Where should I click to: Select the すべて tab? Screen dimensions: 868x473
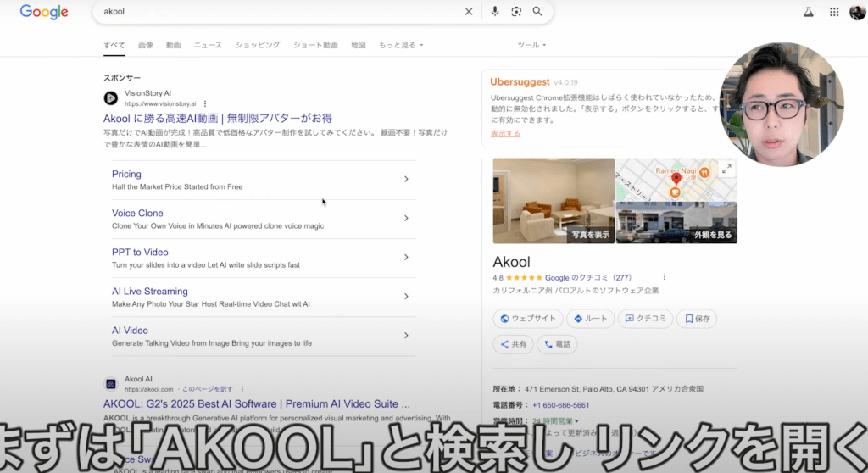[x=114, y=46]
